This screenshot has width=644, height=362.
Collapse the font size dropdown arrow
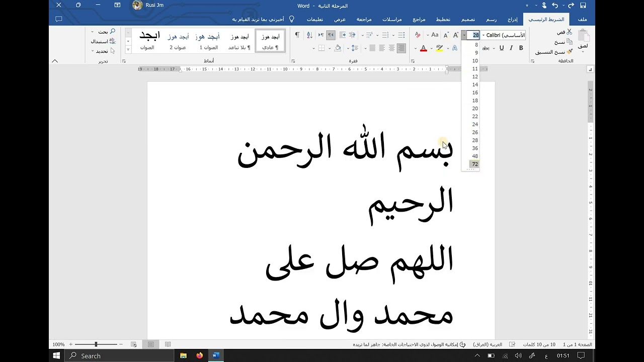tap(464, 35)
